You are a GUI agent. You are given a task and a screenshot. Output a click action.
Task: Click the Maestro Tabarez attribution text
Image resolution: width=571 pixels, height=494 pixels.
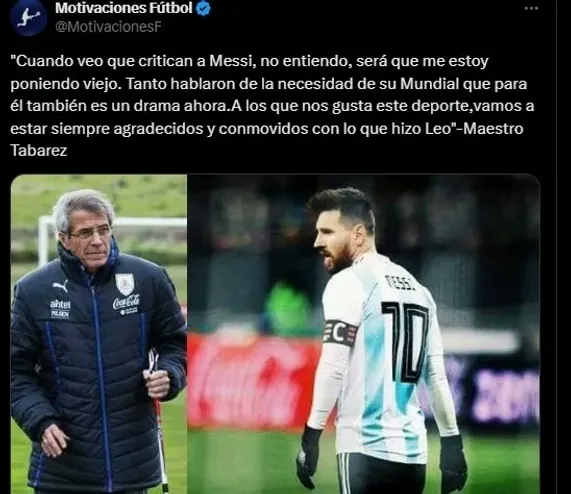pyautogui.click(x=267, y=139)
